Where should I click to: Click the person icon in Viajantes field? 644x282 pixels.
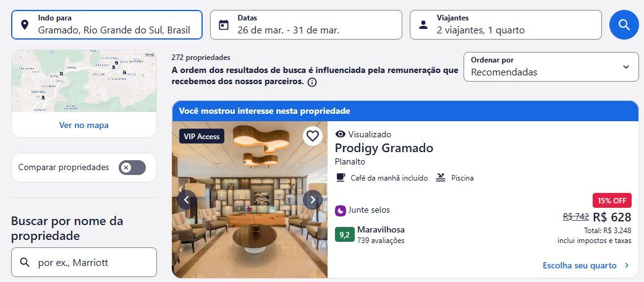click(x=423, y=25)
